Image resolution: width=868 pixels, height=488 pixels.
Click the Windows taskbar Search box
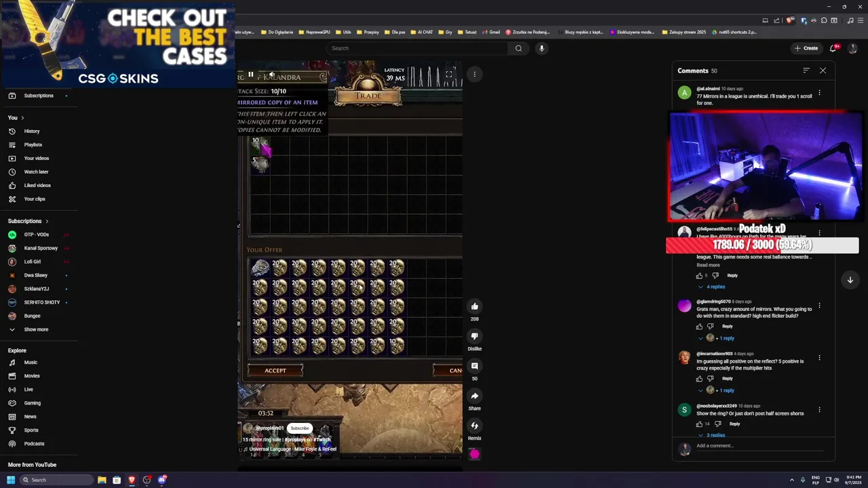(56, 480)
